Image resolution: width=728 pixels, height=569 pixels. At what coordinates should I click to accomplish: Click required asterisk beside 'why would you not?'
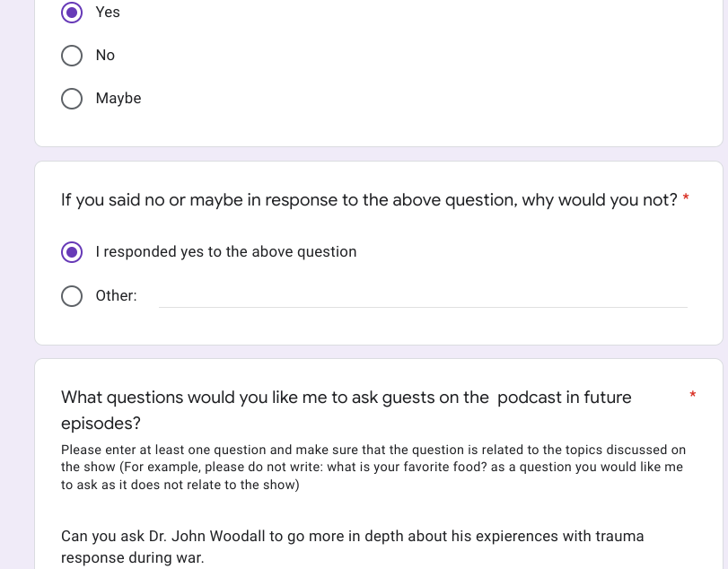(686, 199)
